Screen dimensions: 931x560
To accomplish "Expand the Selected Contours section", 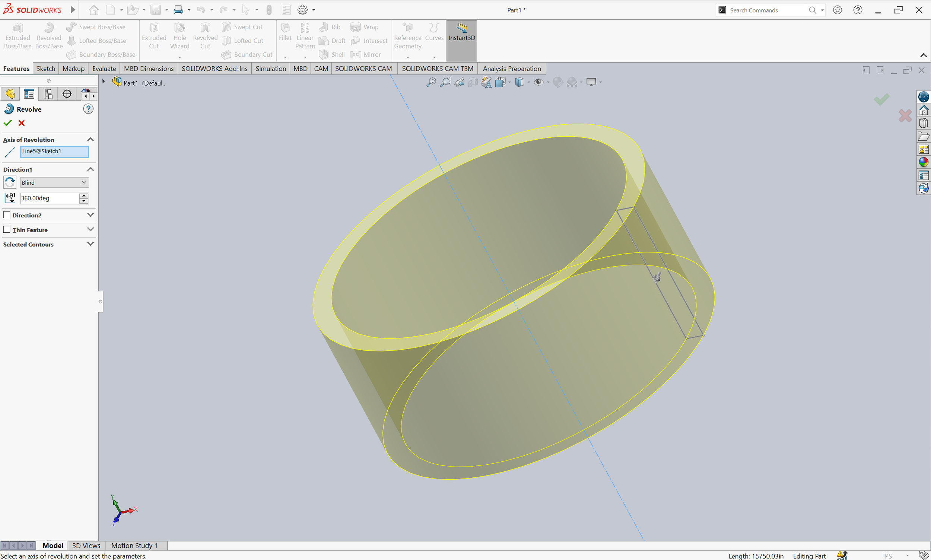I will point(90,244).
